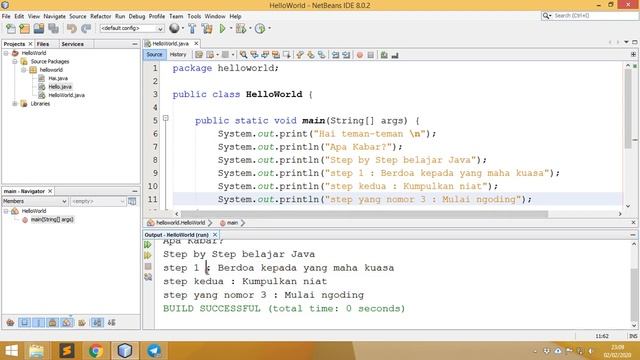The width and height of the screenshot is (640, 360).
Task: Switch to the Services tab
Action: point(73,44)
